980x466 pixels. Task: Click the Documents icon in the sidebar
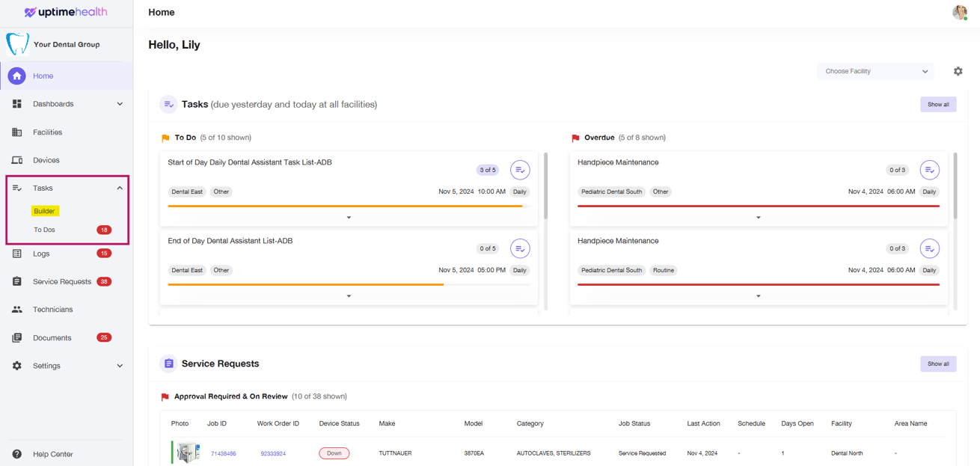click(x=16, y=337)
